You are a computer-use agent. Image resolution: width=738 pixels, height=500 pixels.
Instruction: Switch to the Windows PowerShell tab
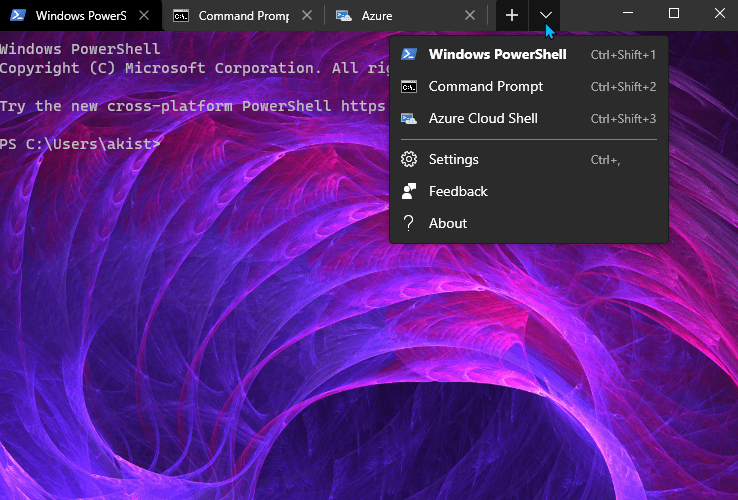tap(80, 16)
